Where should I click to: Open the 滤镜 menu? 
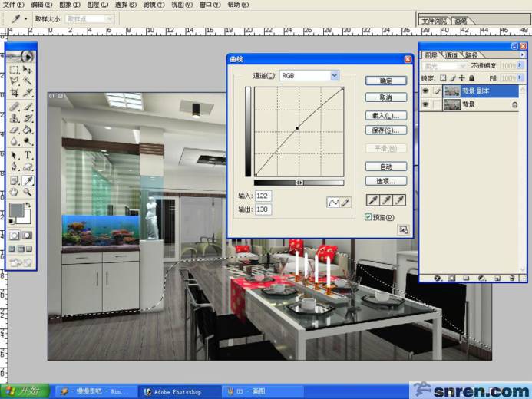tap(154, 5)
